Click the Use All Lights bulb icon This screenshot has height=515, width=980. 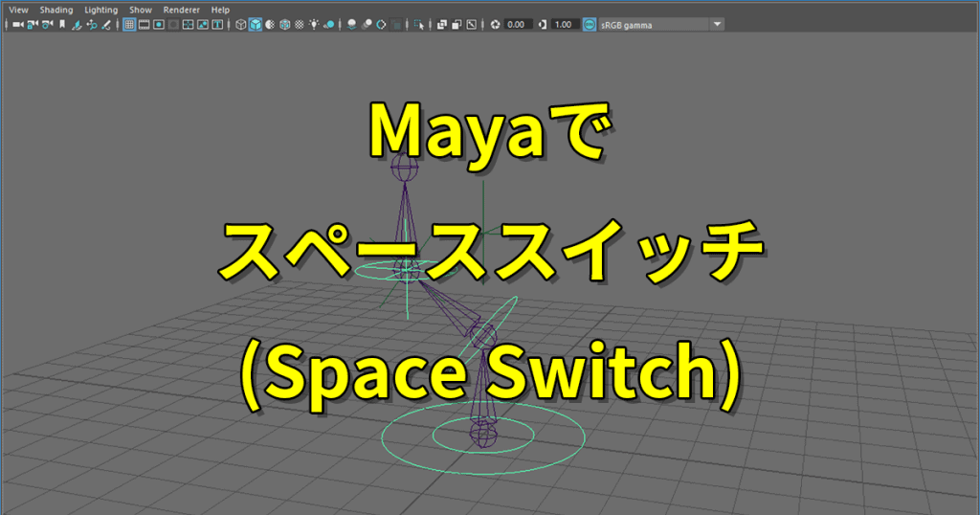point(314,24)
